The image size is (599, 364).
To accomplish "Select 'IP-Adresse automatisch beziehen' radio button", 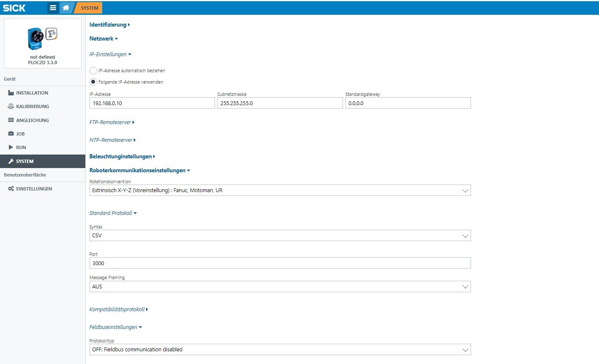I will click(x=93, y=71).
